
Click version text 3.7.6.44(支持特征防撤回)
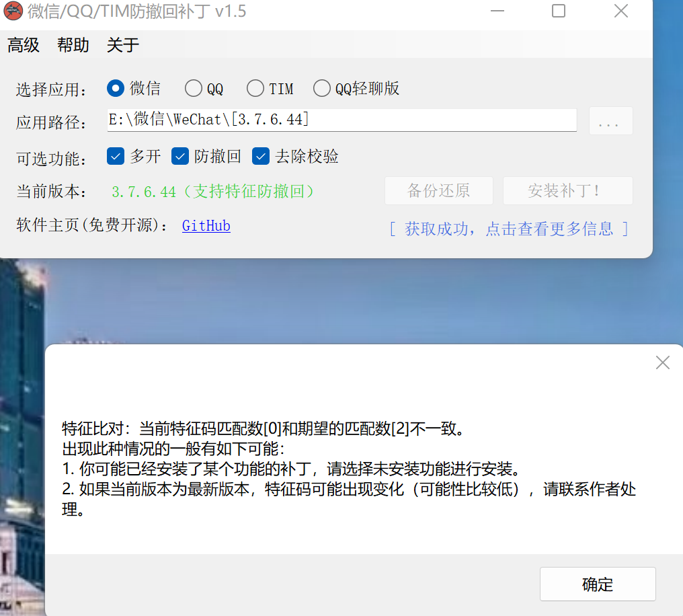(212, 191)
